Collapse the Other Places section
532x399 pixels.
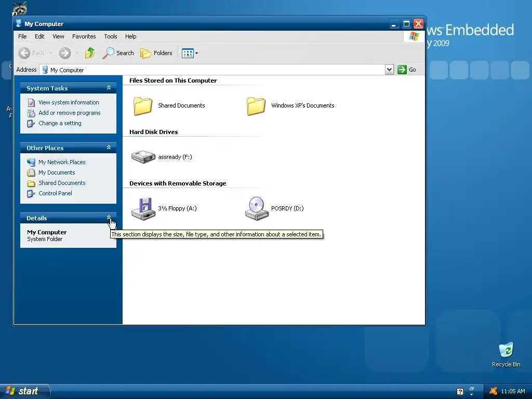tap(109, 148)
